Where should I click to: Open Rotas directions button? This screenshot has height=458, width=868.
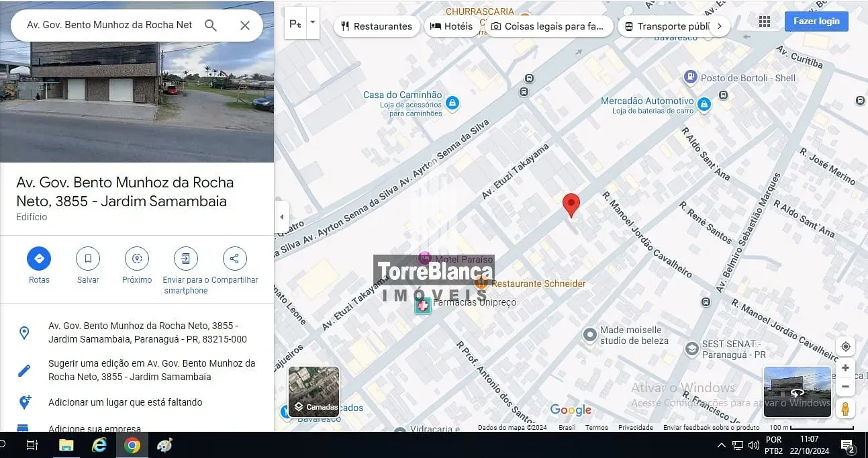(39, 259)
